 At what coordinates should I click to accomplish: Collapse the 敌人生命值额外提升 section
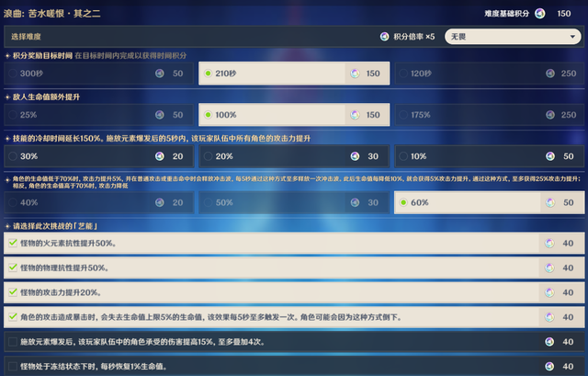pos(8,97)
